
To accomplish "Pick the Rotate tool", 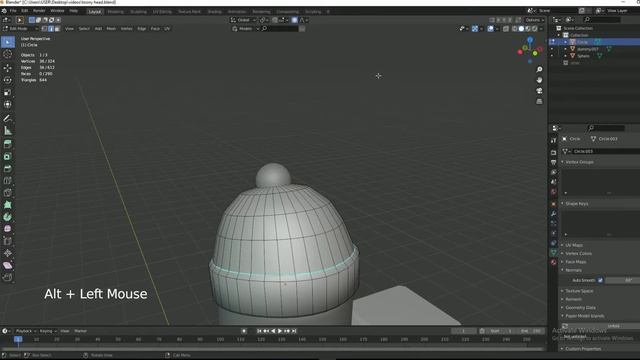I will click(x=8, y=80).
